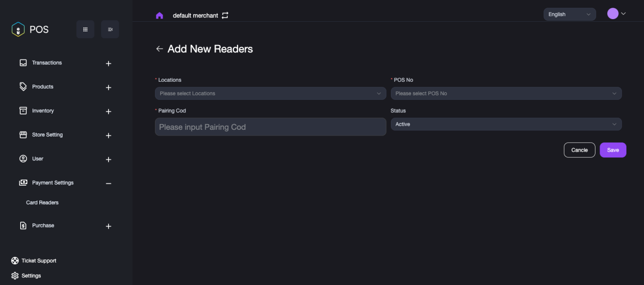Open the apps grid icon
Viewport: 644px width, 285px height.
coord(85,29)
